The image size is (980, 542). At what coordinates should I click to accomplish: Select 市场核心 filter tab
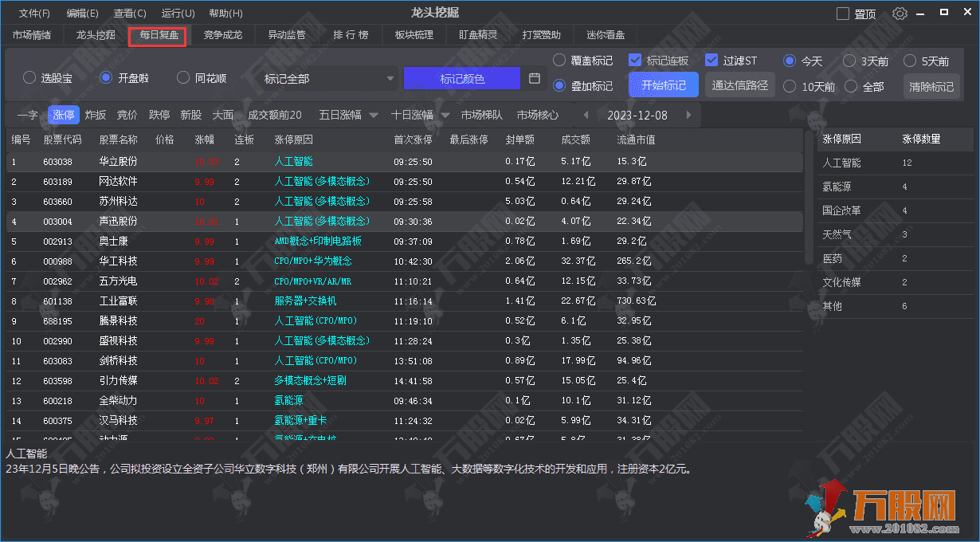[538, 115]
